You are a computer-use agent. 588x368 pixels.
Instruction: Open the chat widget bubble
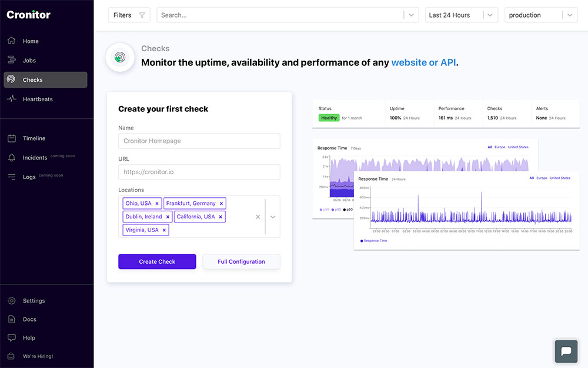tap(566, 352)
